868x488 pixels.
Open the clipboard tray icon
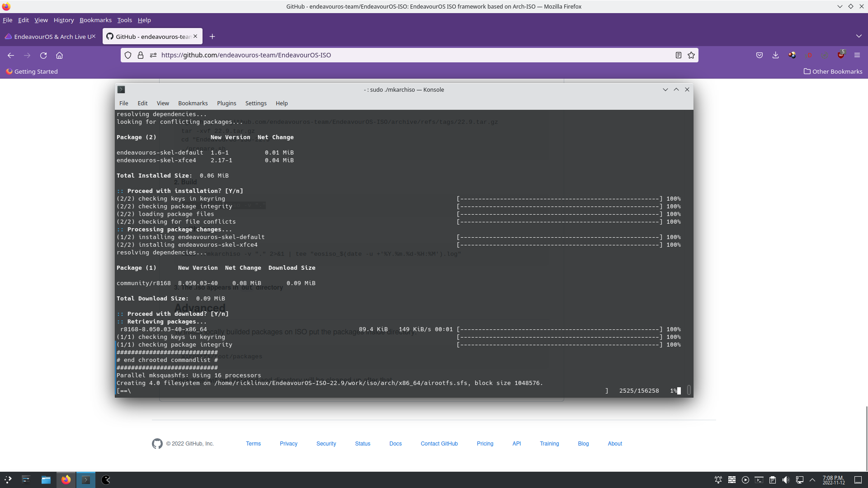[773, 480]
